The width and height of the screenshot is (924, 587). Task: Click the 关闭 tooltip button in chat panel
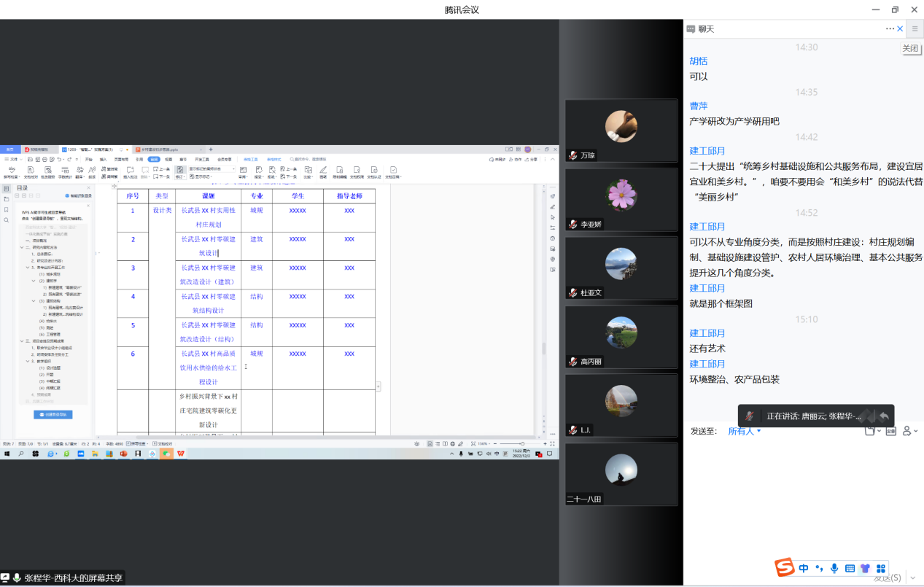910,48
